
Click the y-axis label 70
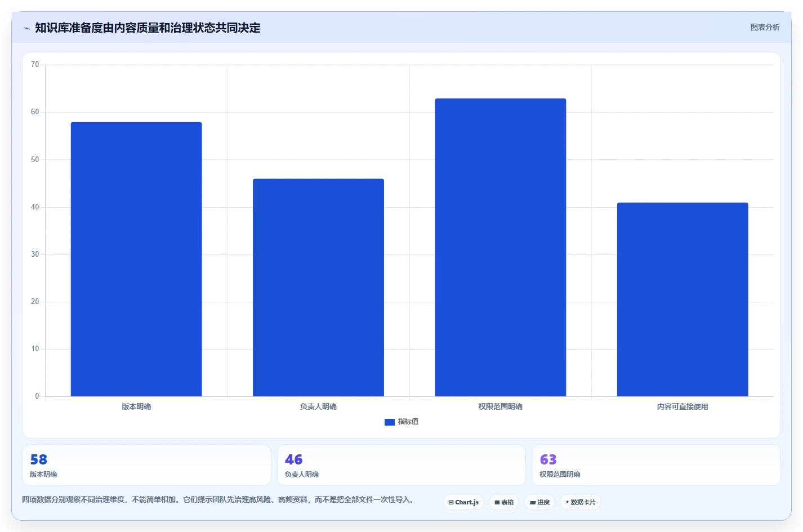click(x=35, y=65)
